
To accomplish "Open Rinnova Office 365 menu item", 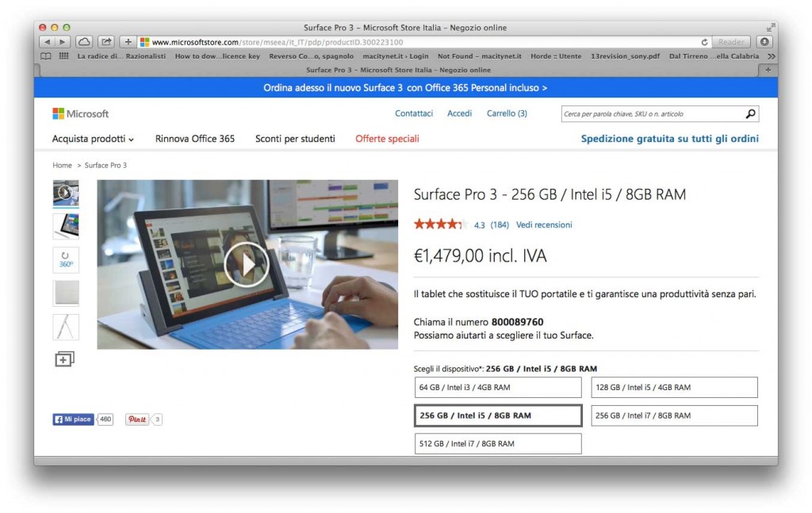I will tap(195, 139).
